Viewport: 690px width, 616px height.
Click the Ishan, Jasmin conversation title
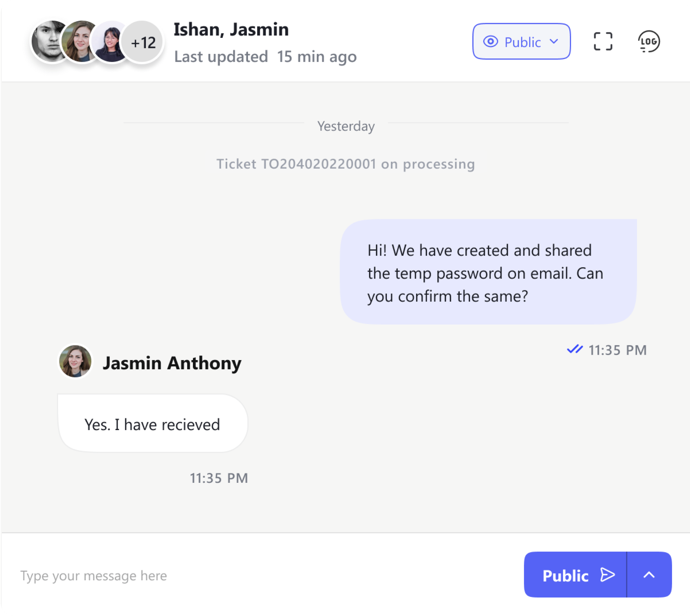(x=231, y=29)
